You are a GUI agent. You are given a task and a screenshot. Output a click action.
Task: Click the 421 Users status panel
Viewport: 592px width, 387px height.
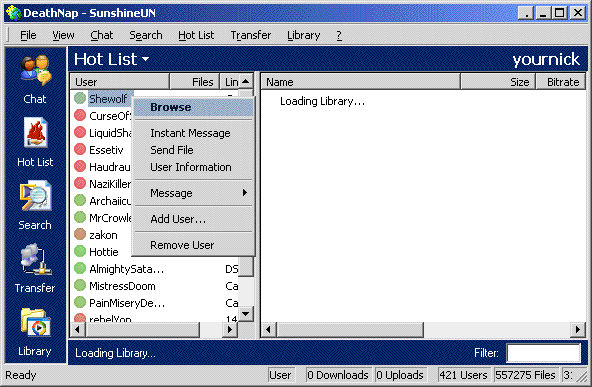(464, 375)
